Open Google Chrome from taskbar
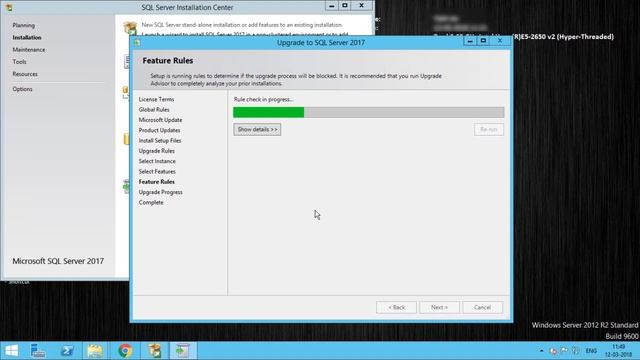The height and width of the screenshot is (360, 640). pos(125,351)
